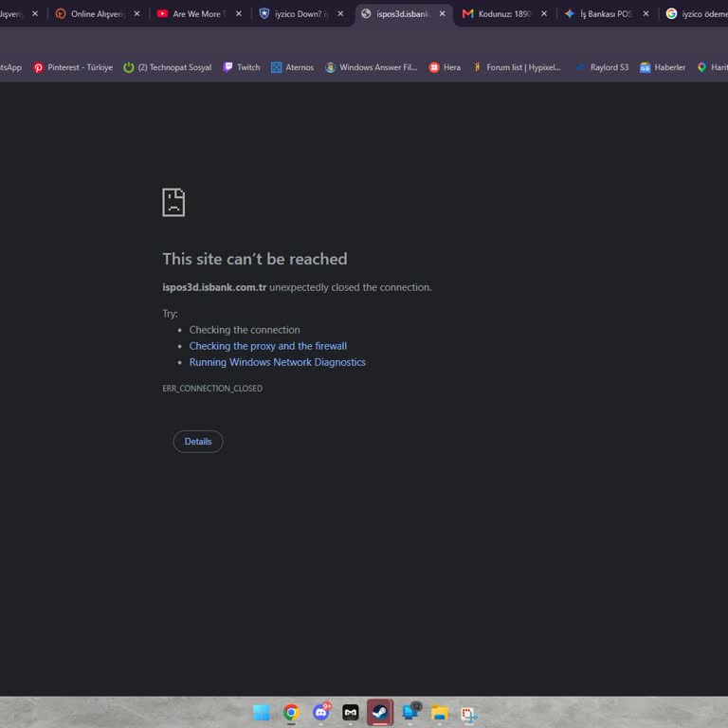Open the Windows Answer File bookmark

click(372, 67)
